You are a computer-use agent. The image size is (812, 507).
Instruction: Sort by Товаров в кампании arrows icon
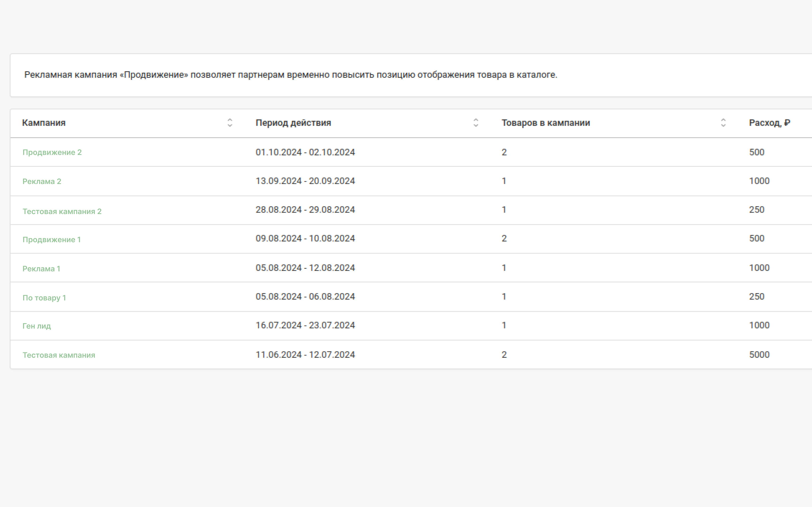[723, 123]
